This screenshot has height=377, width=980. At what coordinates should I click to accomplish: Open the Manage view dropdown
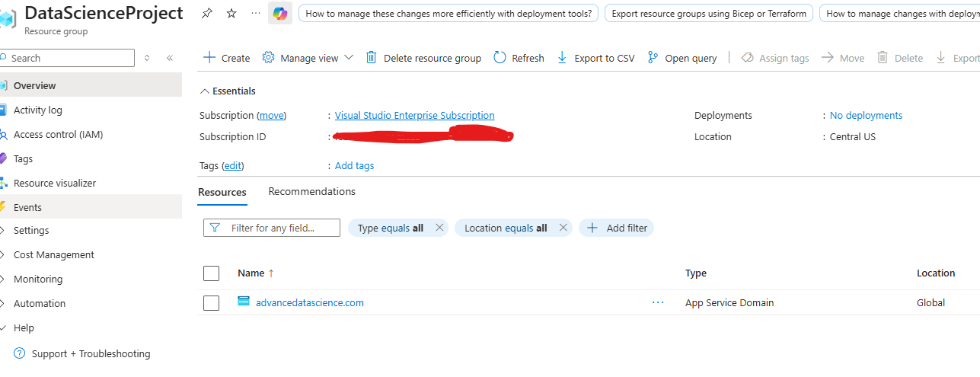click(349, 58)
